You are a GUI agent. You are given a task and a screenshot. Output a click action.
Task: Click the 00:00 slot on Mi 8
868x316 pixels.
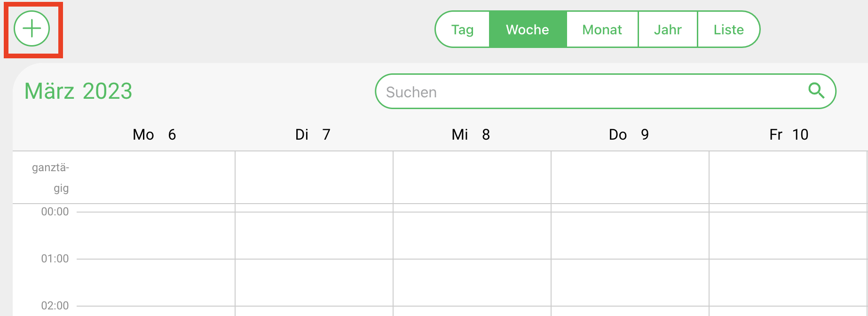pyautogui.click(x=472, y=235)
